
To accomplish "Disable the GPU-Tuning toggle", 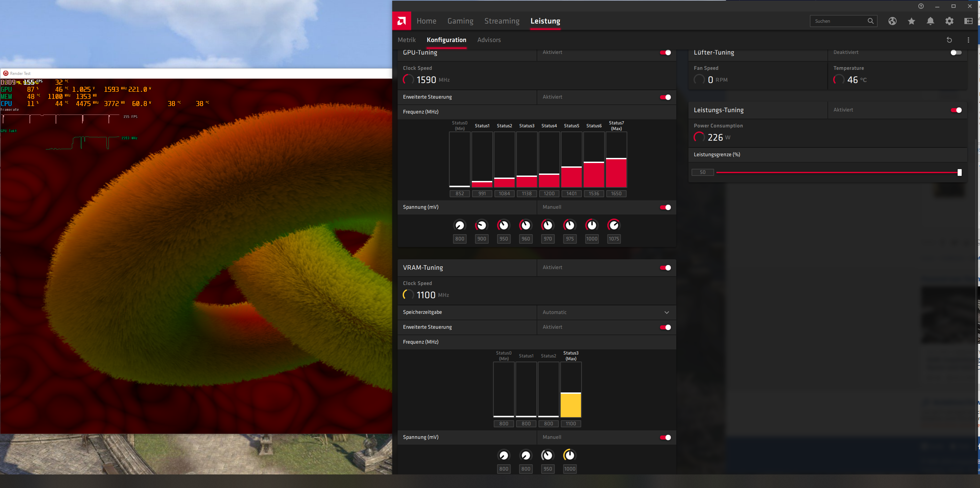I will click(665, 53).
